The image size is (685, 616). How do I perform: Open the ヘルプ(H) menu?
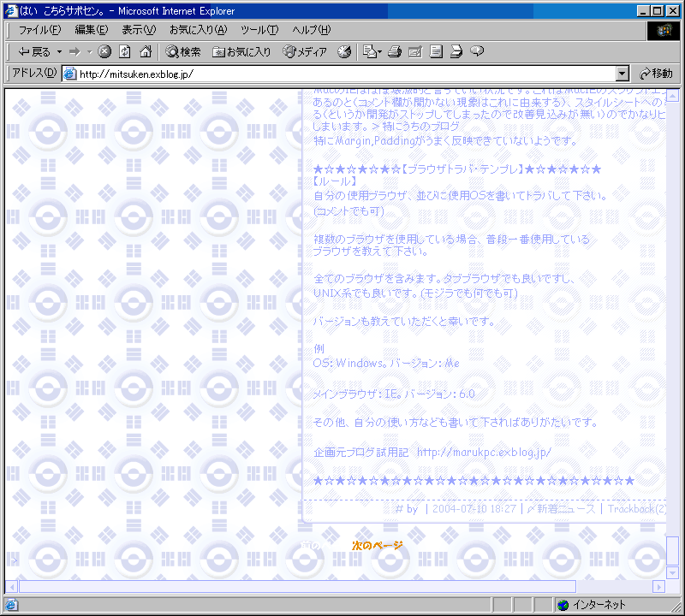coord(312,30)
